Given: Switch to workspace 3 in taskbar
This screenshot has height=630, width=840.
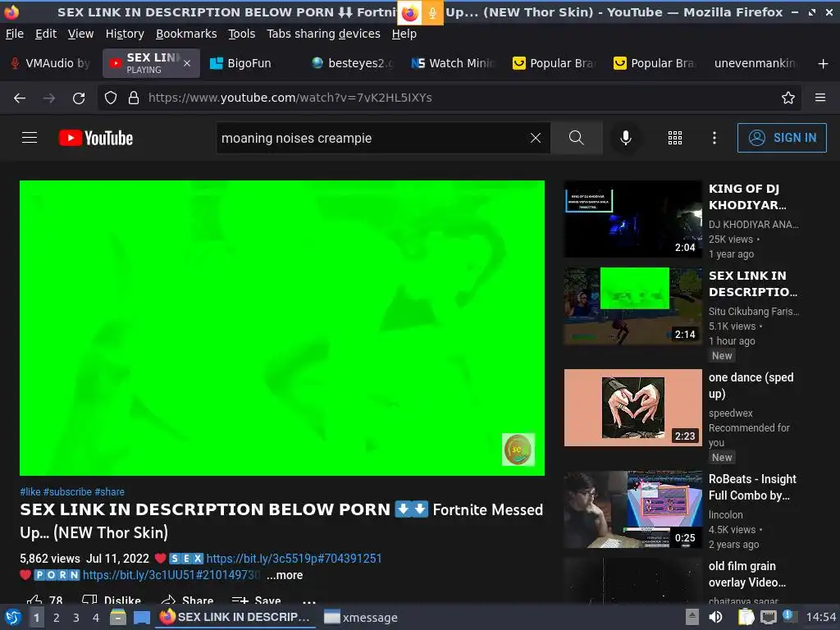Looking at the screenshot, I should pos(76,618).
